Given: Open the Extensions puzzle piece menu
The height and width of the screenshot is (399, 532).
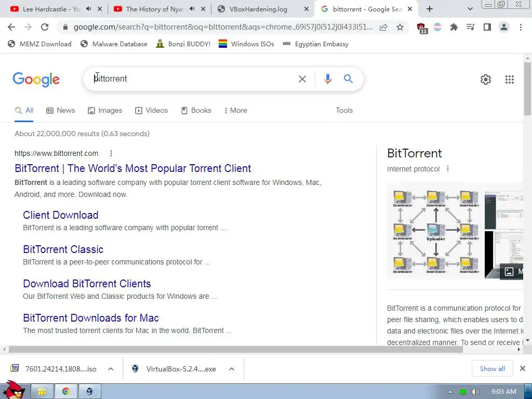Looking at the screenshot, I should pos(454,27).
